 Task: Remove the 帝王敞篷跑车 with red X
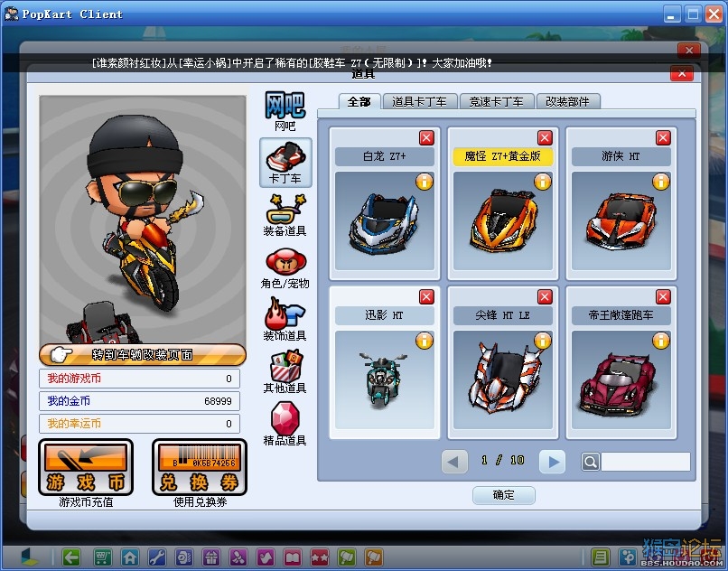coord(663,296)
